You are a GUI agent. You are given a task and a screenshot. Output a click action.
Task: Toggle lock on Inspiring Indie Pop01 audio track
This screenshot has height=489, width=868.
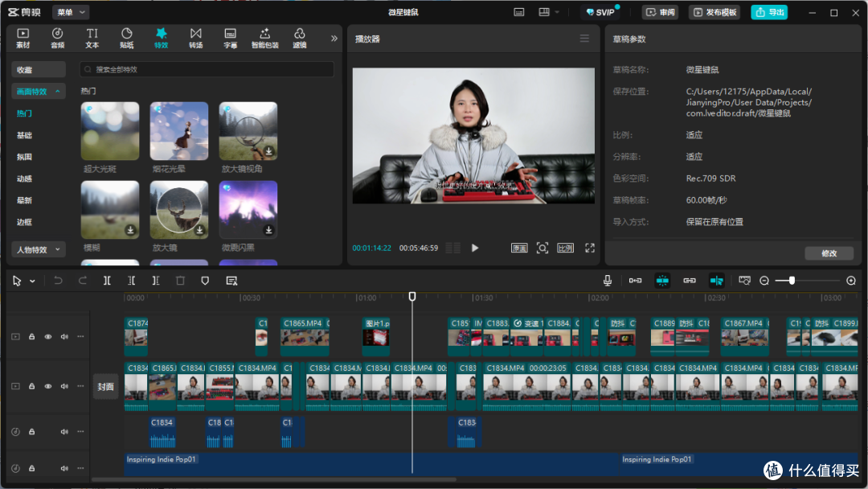click(x=32, y=469)
